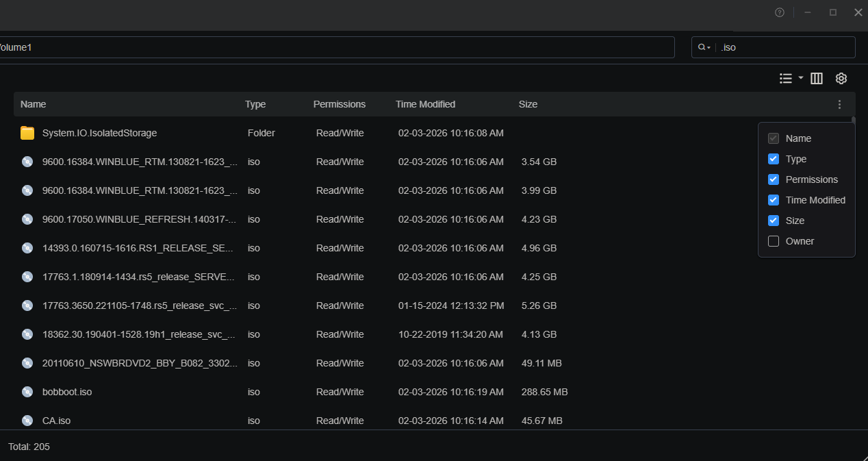
Task: Expand the search options dropdown arrow
Action: 709,48
